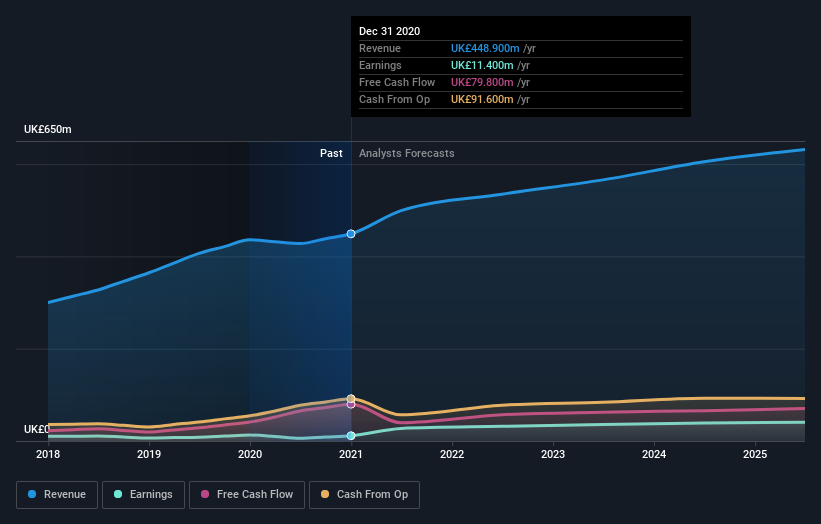Image resolution: width=821 pixels, height=524 pixels.
Task: Toggle the Free Cash Flow legend button
Action: pyautogui.click(x=247, y=495)
